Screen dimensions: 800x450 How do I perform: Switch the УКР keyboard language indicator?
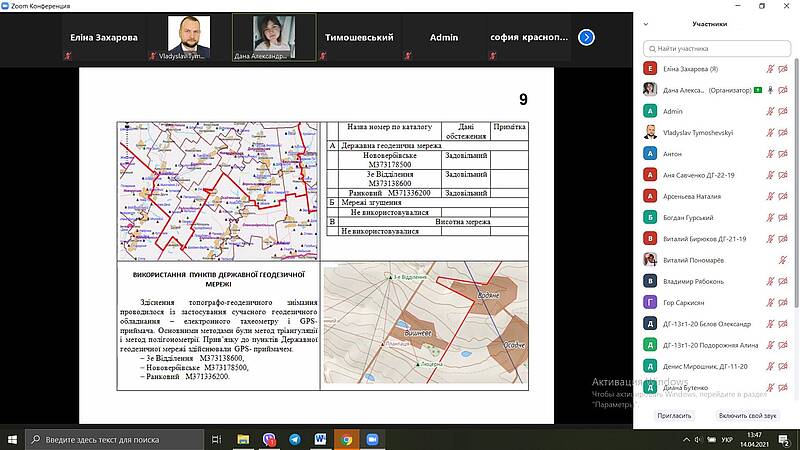(727, 439)
